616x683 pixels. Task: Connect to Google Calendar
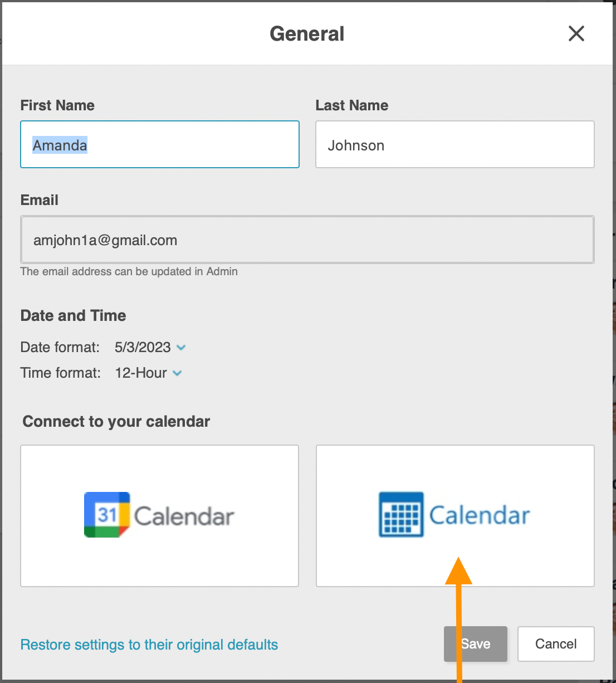159,515
